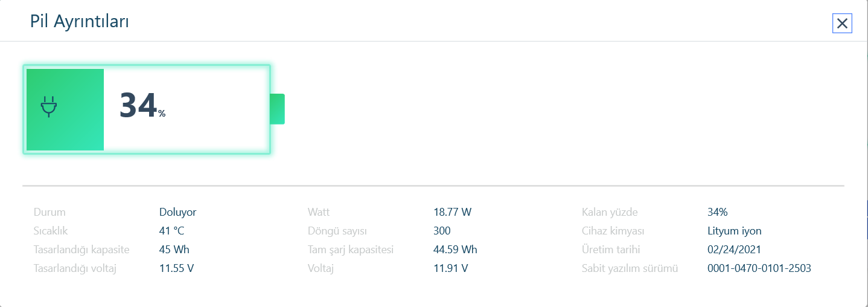Click the Tasarlandığı voltaj value 11.55 V

(177, 268)
